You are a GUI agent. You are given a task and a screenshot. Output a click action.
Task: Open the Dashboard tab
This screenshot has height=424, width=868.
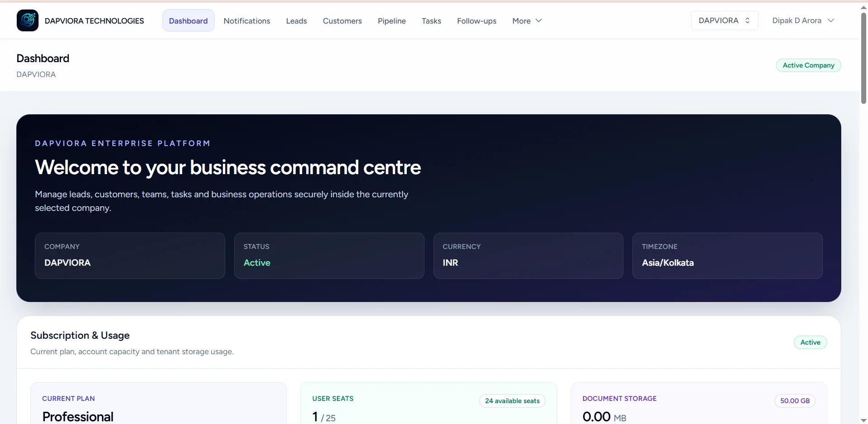(x=188, y=21)
